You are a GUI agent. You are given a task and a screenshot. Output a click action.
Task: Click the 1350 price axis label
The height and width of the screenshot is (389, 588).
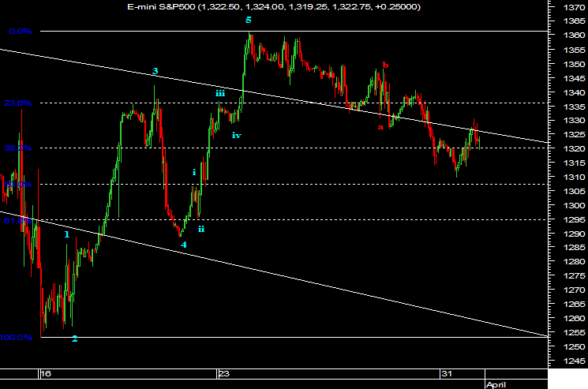[574, 64]
